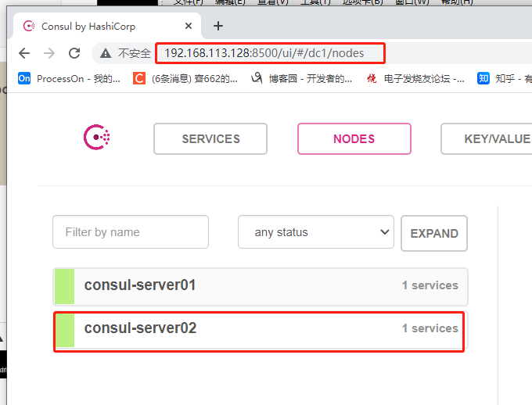Open the KEY/VALUE section
The width and height of the screenshot is (532, 405).
coord(487,138)
